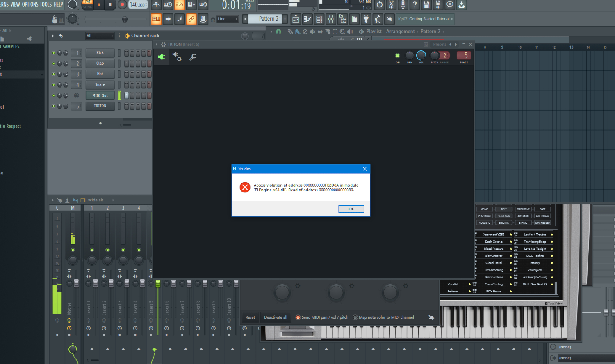
Task: Click the microphone one-click recording icon
Action: tap(403, 5)
